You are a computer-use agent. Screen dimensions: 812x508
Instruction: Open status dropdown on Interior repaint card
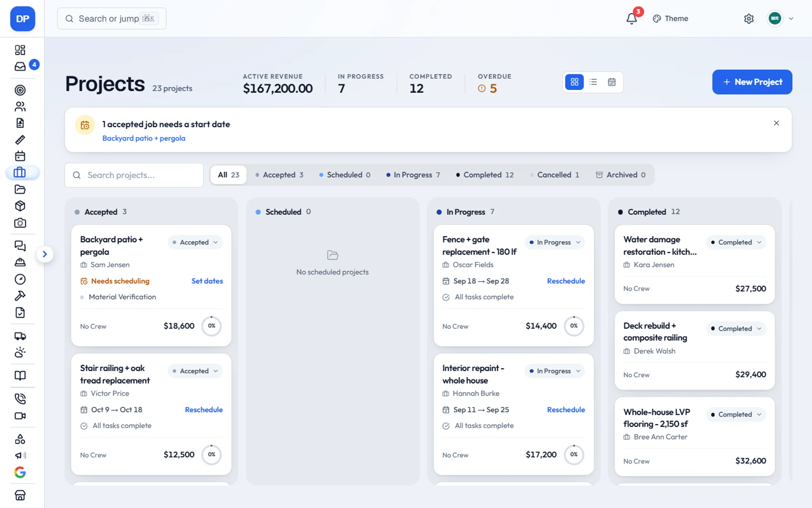point(555,371)
